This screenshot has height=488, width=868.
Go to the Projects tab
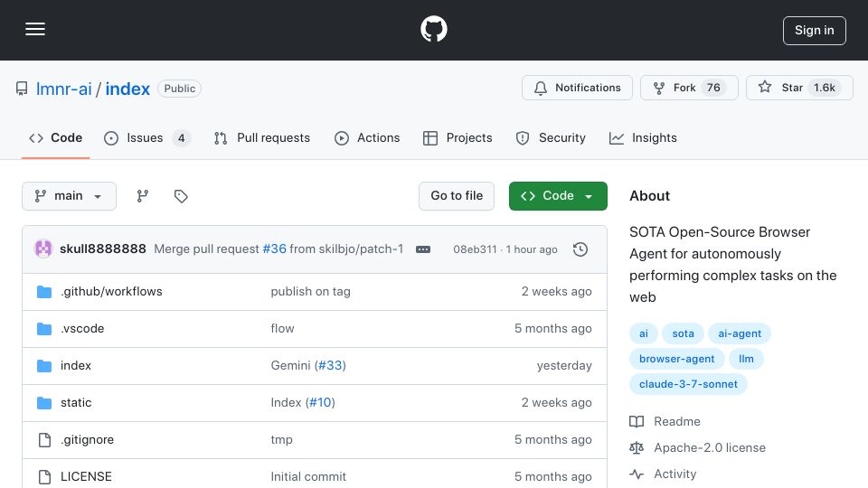pyautogui.click(x=458, y=137)
